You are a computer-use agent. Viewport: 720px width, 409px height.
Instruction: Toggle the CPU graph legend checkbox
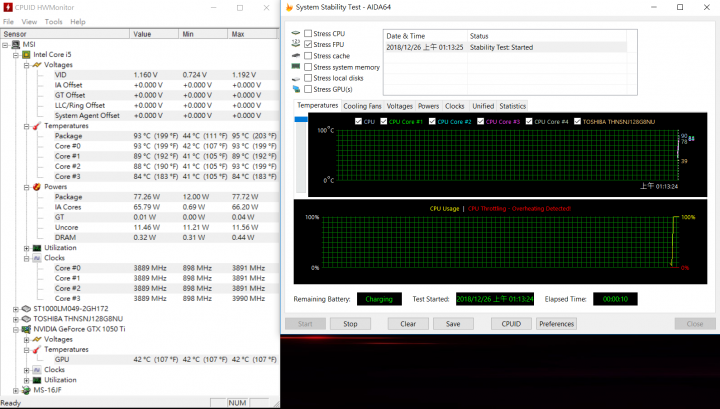(358, 122)
